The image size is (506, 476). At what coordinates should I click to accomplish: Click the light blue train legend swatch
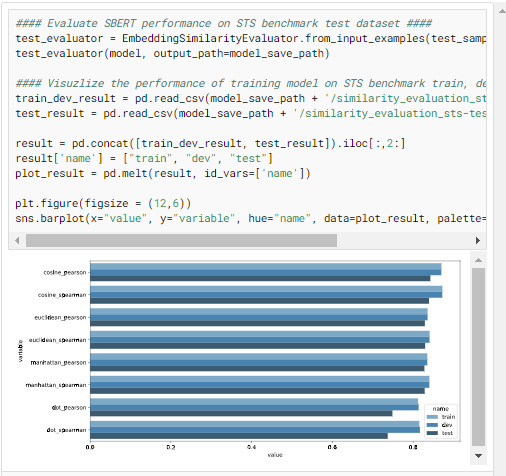point(432,417)
